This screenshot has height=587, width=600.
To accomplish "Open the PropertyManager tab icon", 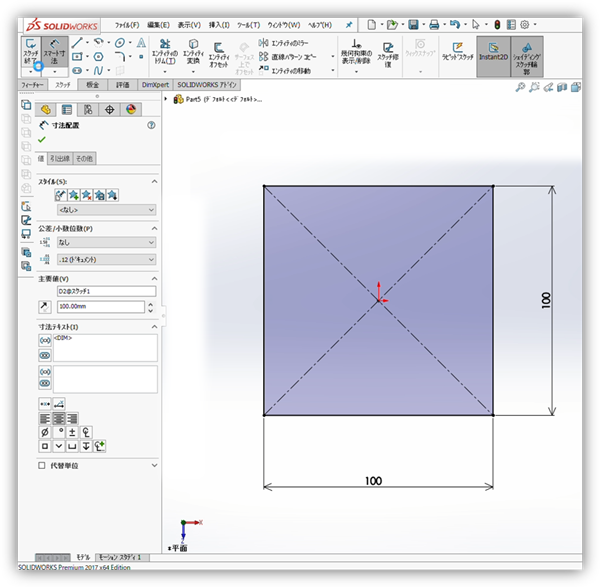I will click(x=67, y=110).
